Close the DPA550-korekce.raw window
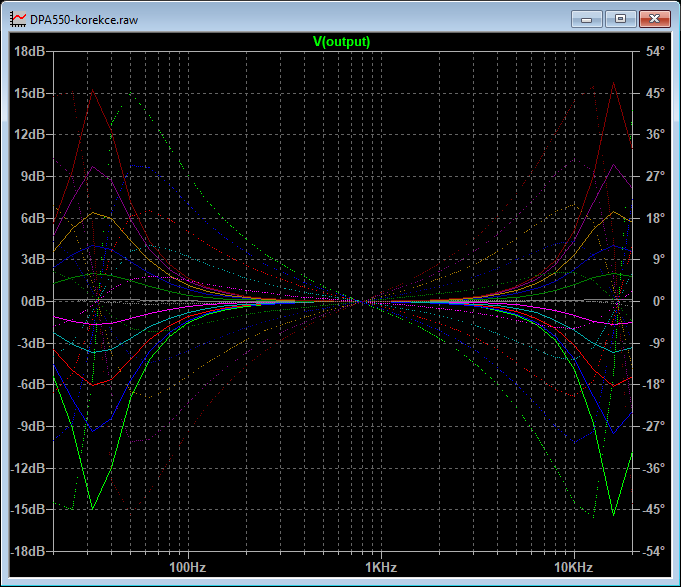Viewport: 681px width, 587px height. click(x=655, y=19)
